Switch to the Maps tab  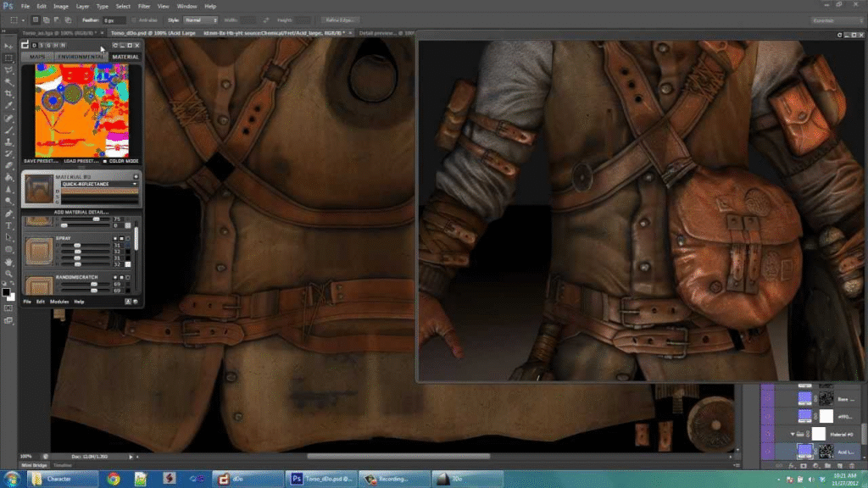[37, 57]
